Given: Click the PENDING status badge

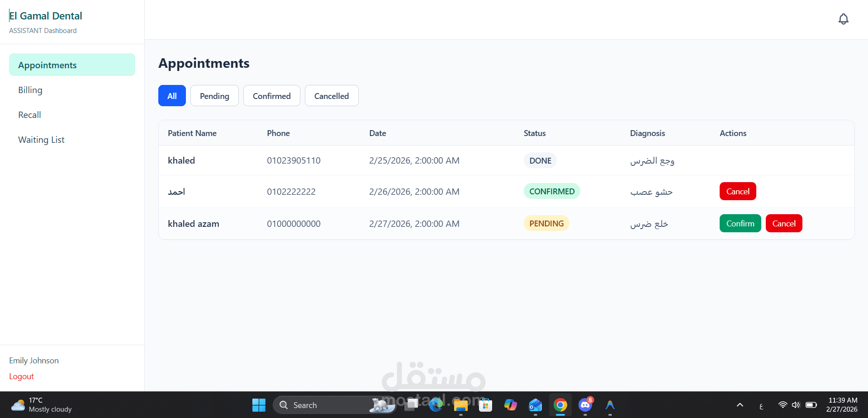Looking at the screenshot, I should click(546, 223).
